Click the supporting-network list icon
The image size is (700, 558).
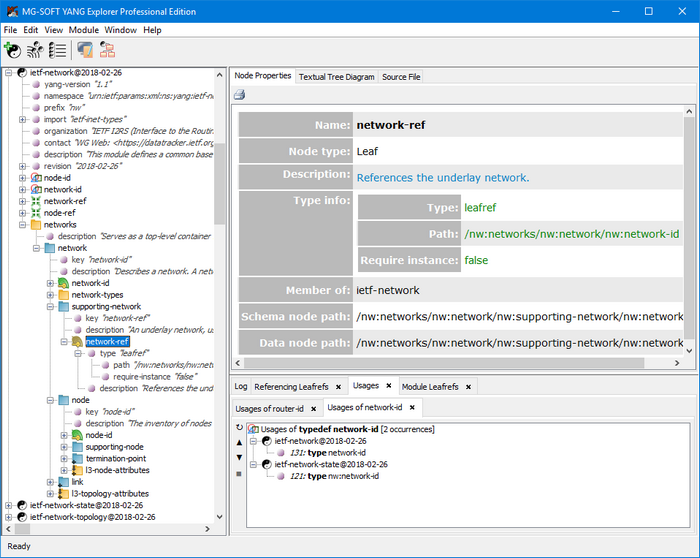64,306
